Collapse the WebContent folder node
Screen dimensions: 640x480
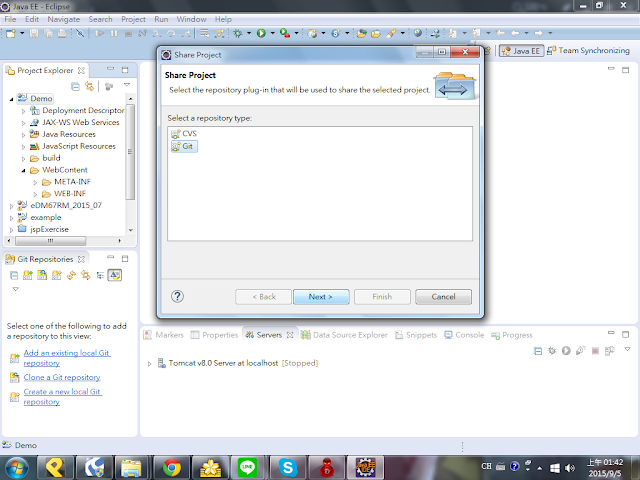(x=23, y=170)
